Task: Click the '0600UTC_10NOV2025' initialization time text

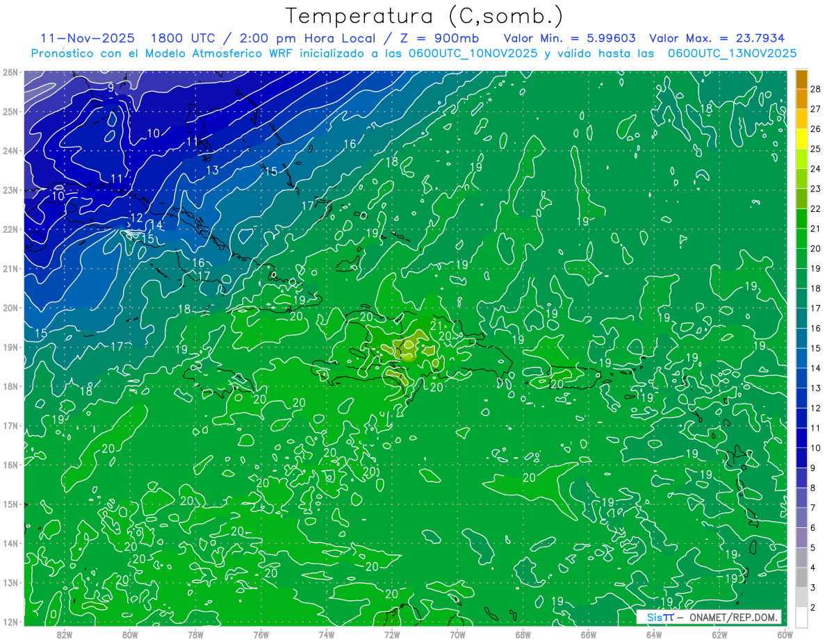Action: 473,53
